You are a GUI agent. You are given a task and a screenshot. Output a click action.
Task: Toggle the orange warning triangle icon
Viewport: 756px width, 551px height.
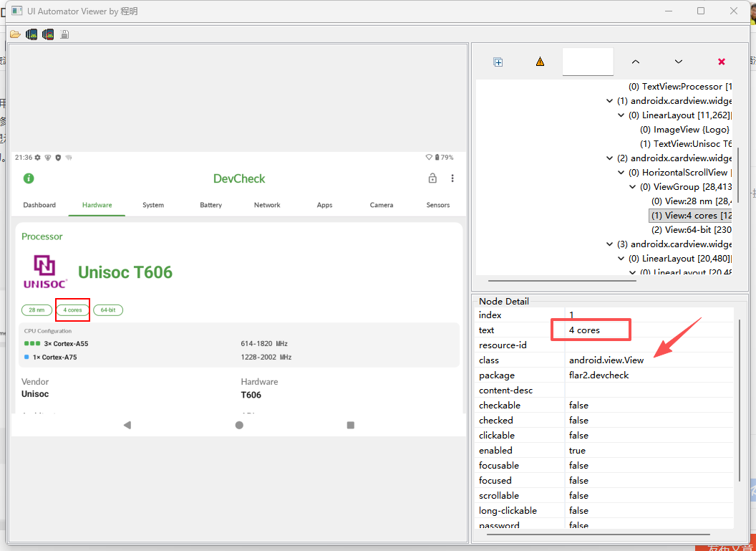(540, 62)
